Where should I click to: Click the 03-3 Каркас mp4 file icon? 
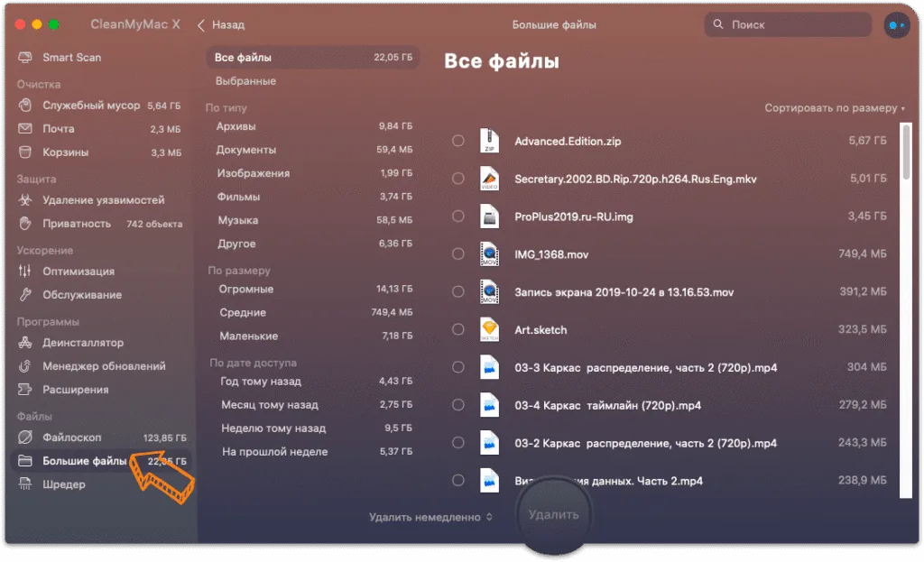click(489, 367)
